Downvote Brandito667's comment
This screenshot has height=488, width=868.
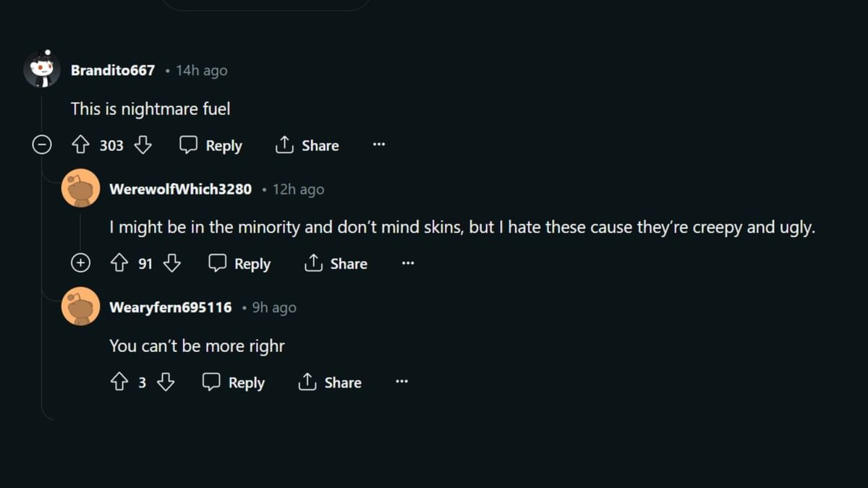[x=143, y=145]
